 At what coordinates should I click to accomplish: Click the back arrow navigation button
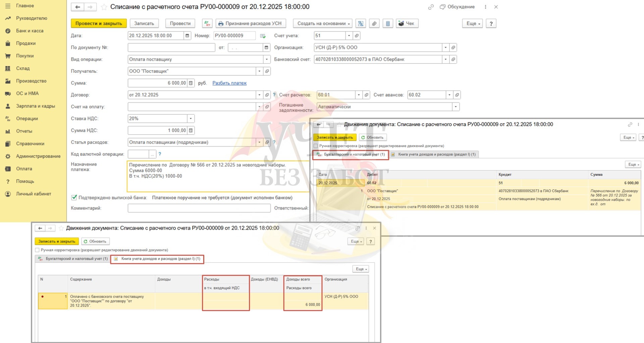click(x=77, y=7)
